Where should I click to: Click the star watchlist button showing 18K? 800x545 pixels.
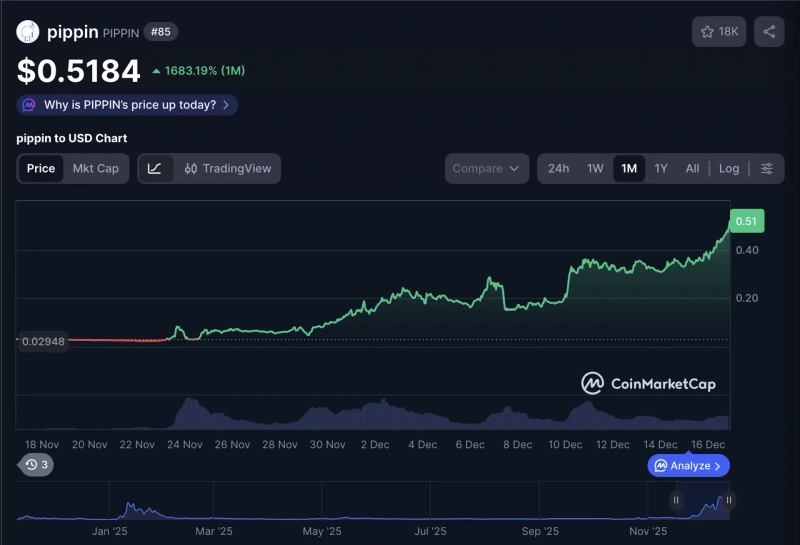(719, 32)
